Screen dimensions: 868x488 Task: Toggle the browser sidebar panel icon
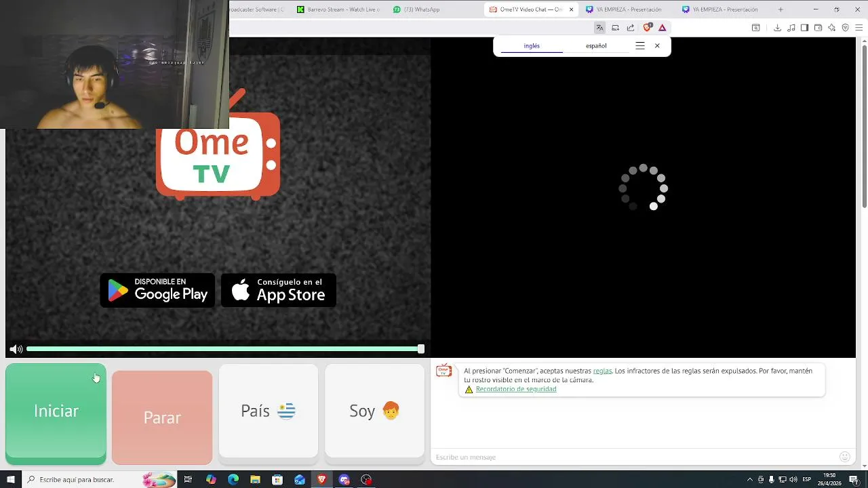tap(804, 28)
